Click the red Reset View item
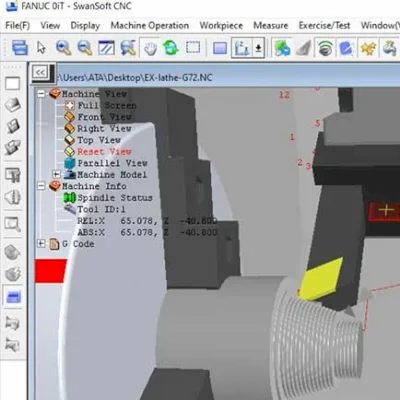The width and height of the screenshot is (400, 400). pos(104,152)
